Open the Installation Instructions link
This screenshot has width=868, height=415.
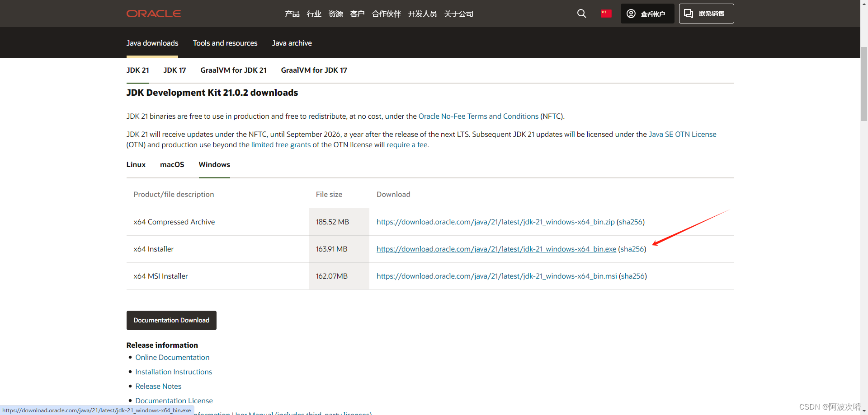tap(174, 372)
